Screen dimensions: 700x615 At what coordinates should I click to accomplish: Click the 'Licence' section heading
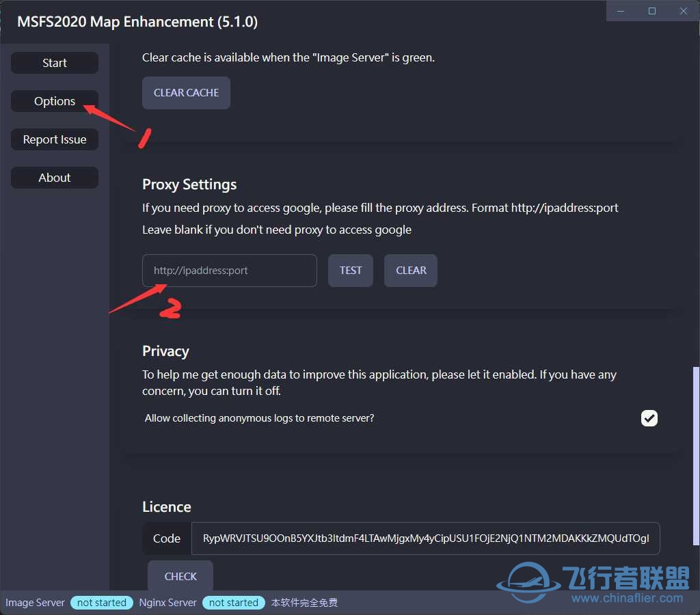167,507
